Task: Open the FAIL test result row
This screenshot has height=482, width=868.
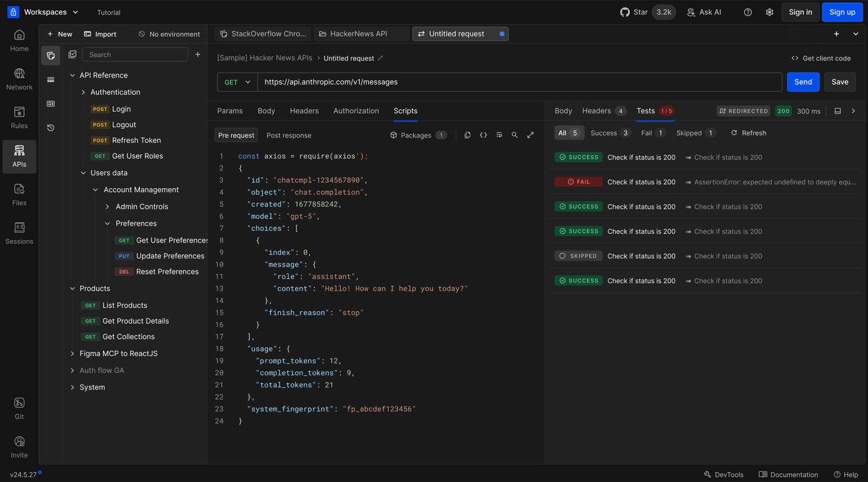Action: pos(705,182)
